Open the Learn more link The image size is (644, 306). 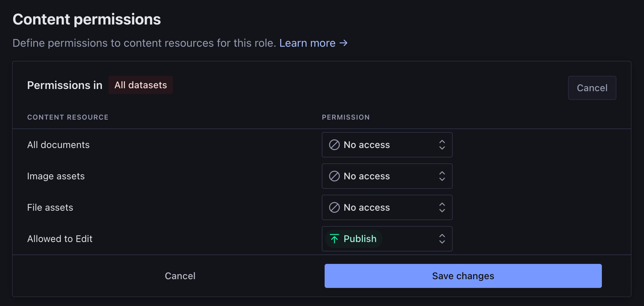tap(307, 43)
